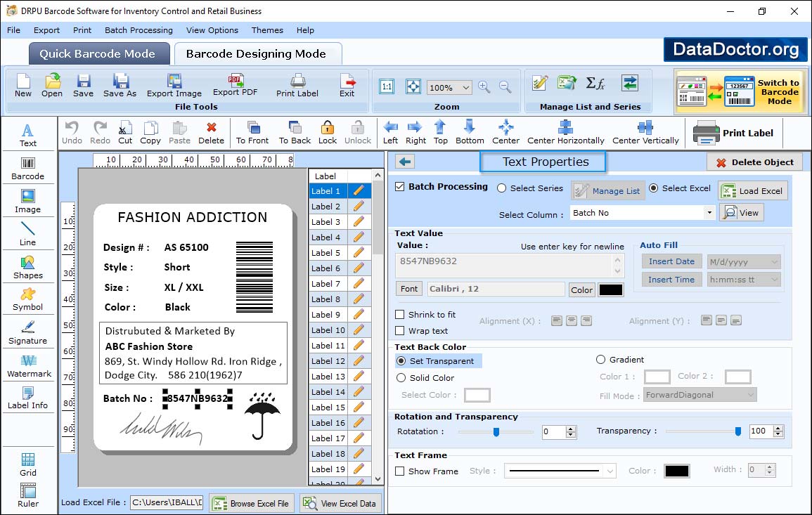The height and width of the screenshot is (515, 812).
Task: Select the Shapes tool
Action: point(28,267)
